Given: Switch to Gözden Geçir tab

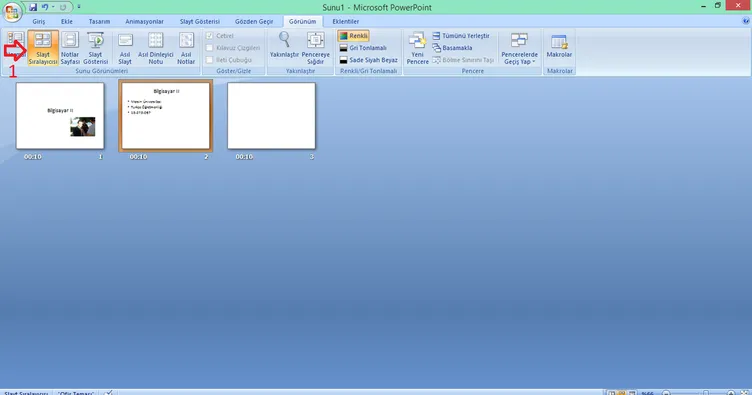Looking at the screenshot, I should click(x=254, y=22).
